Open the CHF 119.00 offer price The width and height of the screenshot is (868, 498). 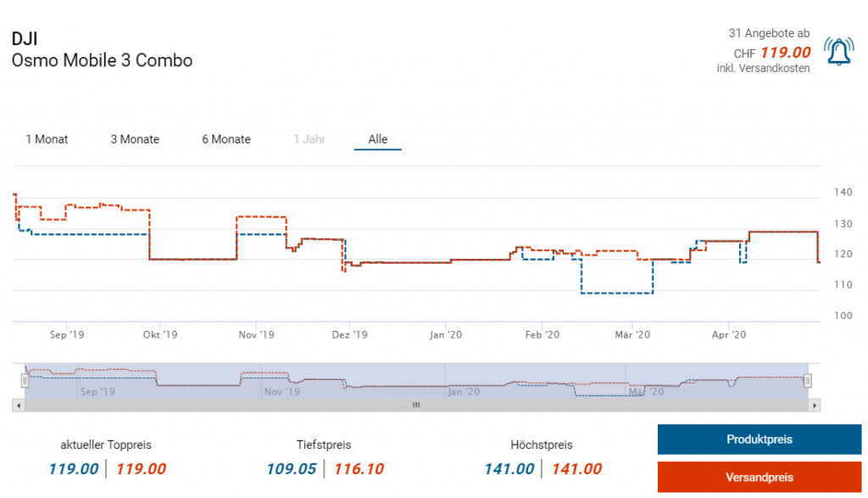pyautogui.click(x=785, y=53)
